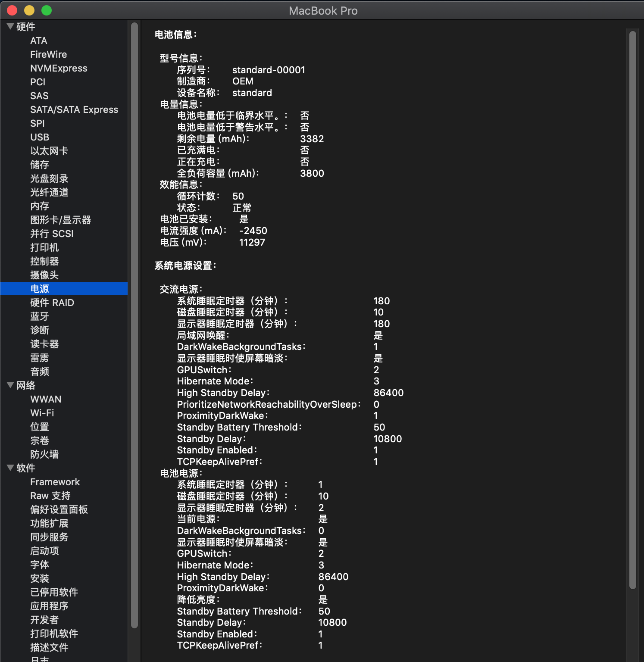Viewport: 644px width, 662px height.
Task: Open 启动项 entry
Action: pos(44,551)
